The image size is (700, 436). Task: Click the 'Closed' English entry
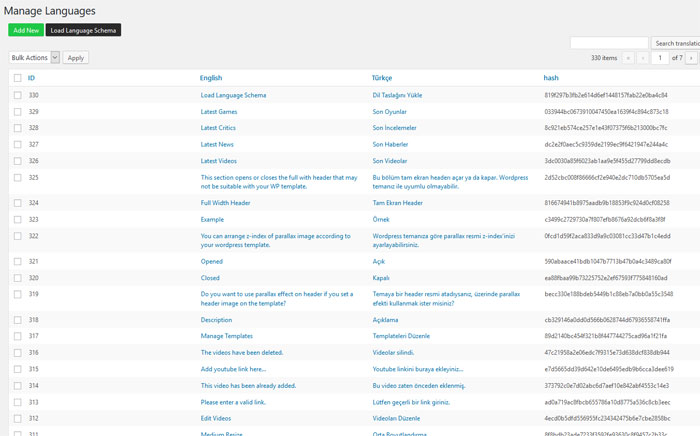(210, 278)
